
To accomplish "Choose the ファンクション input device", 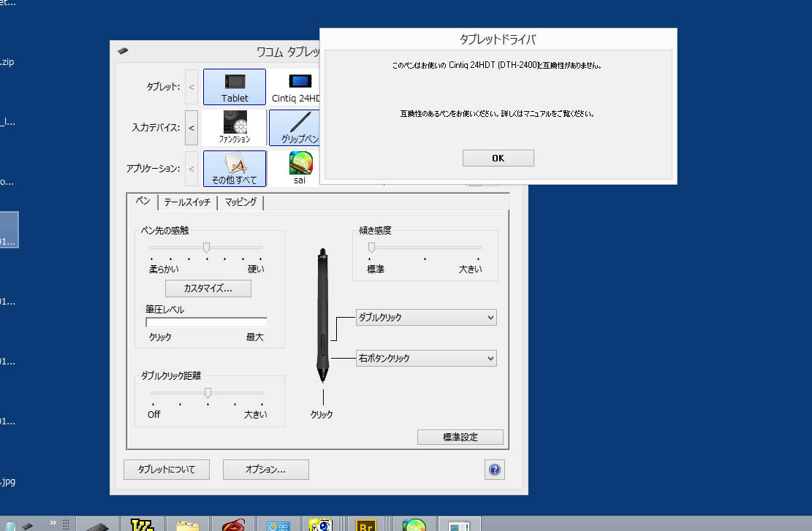I will (235, 127).
